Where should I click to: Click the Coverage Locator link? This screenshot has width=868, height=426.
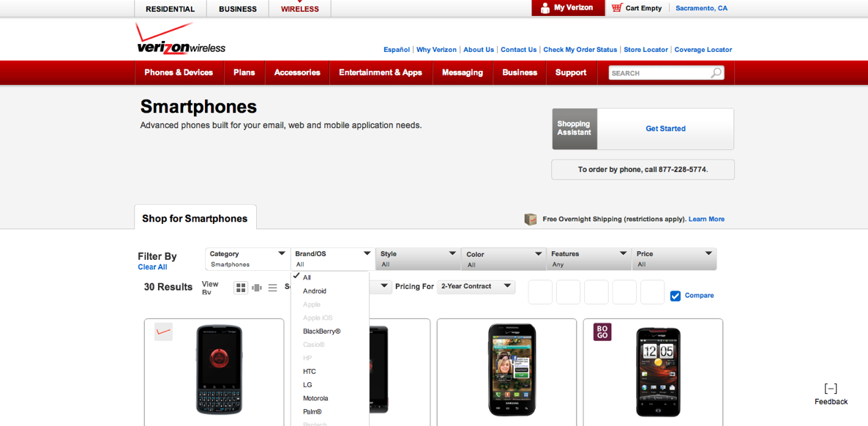[703, 49]
